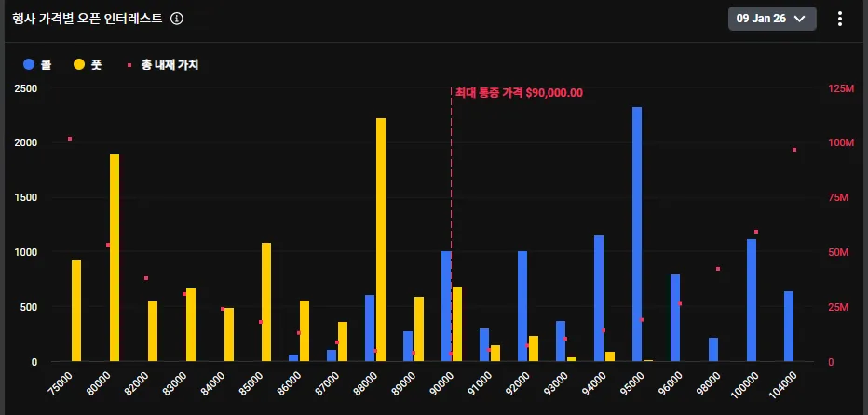Click the blue call bar at 104000
Viewport: 868px width, 415px height.
(x=789, y=326)
